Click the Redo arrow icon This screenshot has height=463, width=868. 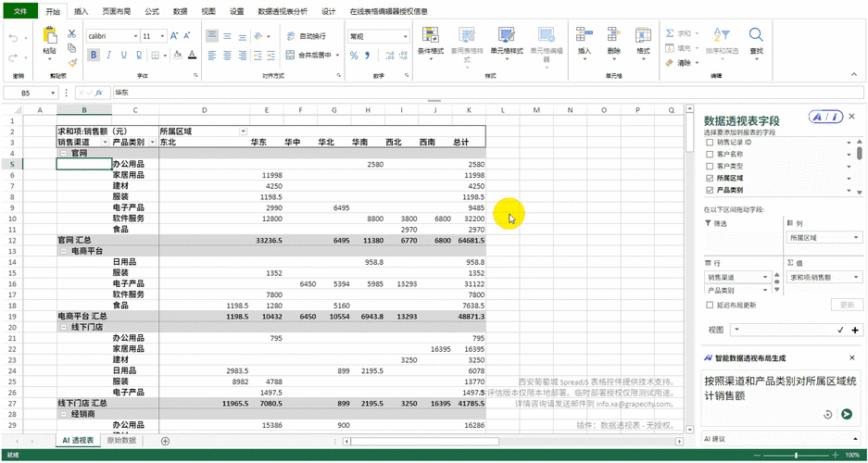click(x=13, y=57)
